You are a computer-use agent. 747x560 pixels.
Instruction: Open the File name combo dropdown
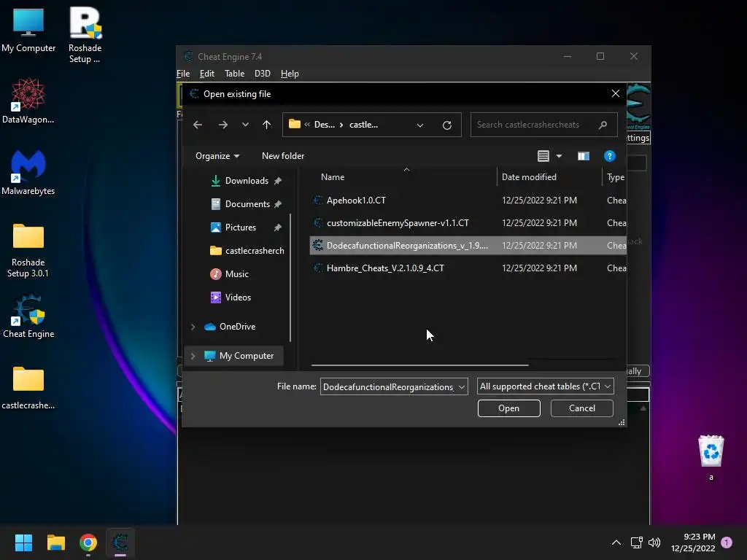461,386
